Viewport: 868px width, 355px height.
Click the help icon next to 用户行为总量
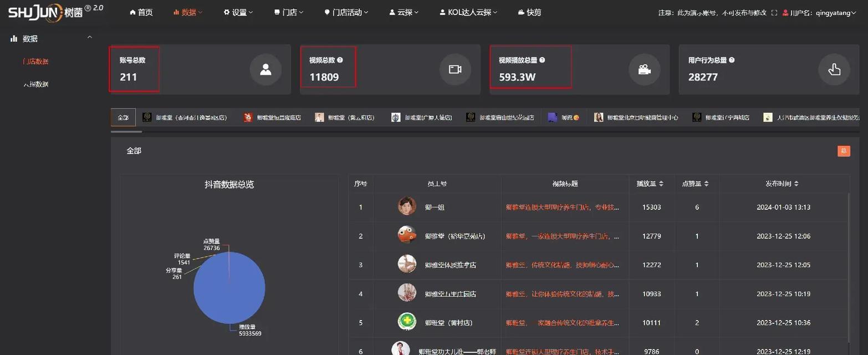(732, 60)
